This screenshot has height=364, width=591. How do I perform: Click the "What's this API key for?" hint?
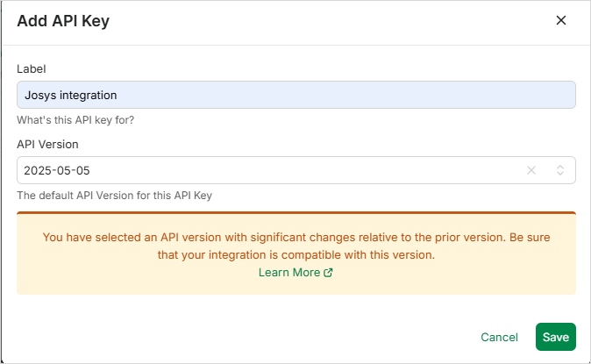pyautogui.click(x=75, y=120)
